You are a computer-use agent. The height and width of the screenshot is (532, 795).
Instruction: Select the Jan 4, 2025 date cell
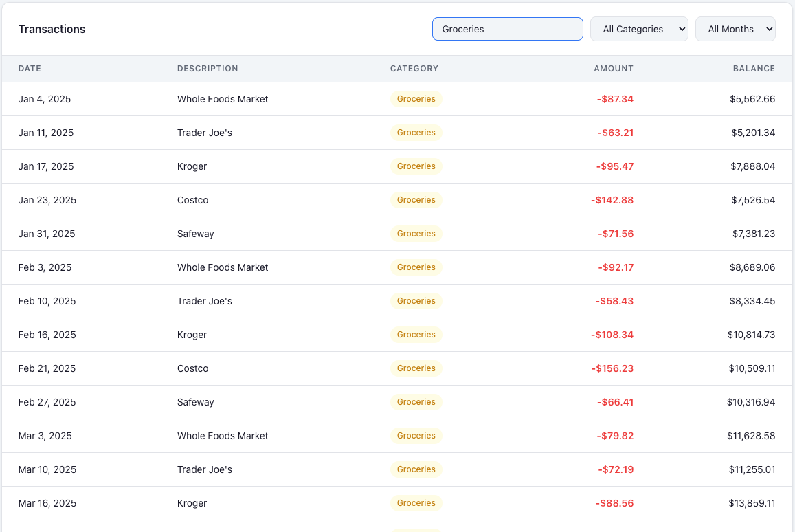pos(45,99)
